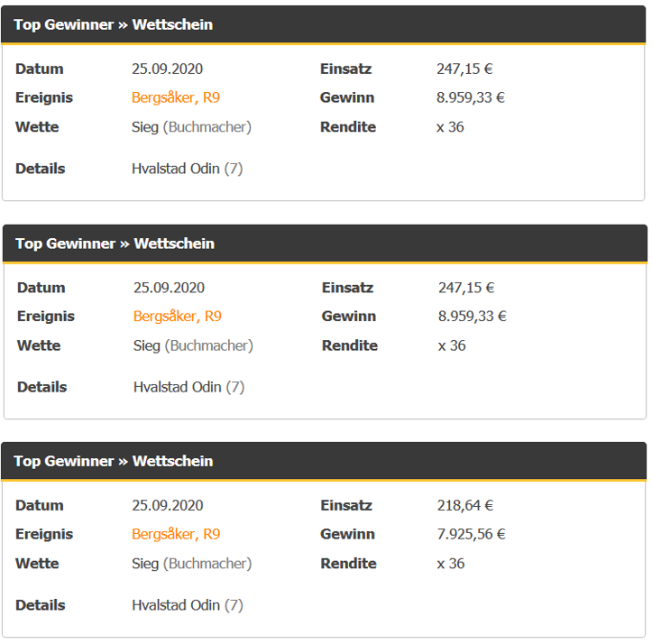Click Hvalstad Odin (7) in second card
The height and width of the screenshot is (644, 652).
(x=188, y=387)
